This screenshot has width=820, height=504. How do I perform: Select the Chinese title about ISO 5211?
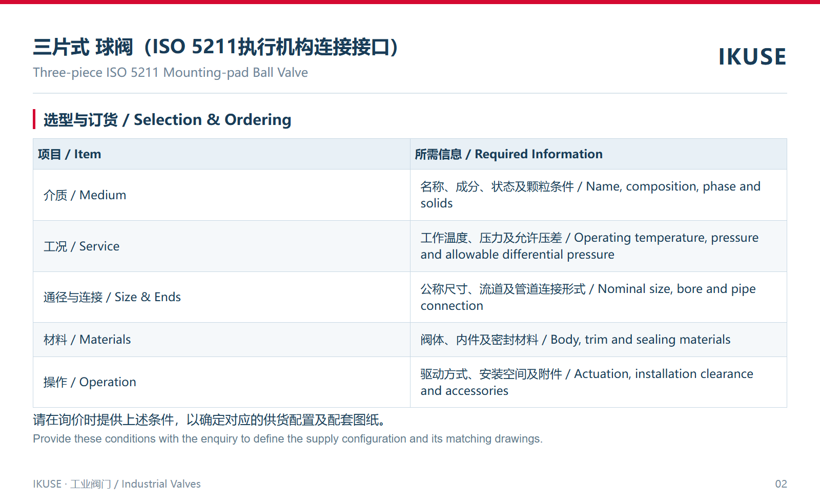(216, 47)
